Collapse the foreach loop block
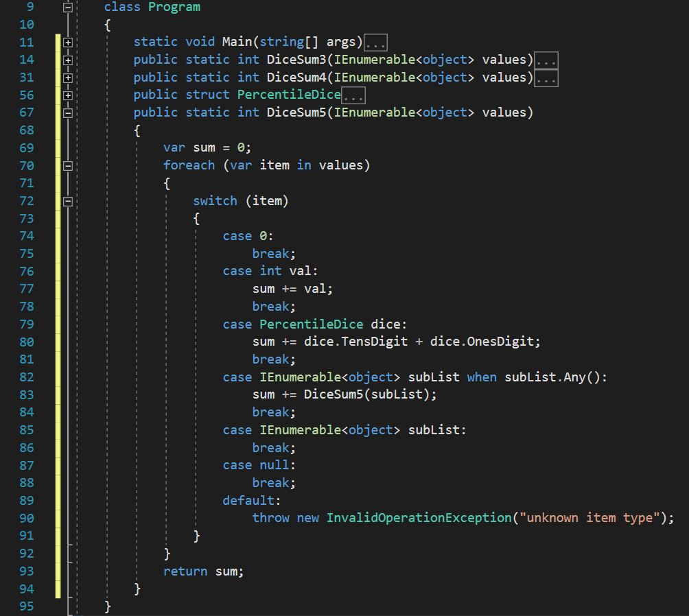689x616 pixels. (x=69, y=165)
